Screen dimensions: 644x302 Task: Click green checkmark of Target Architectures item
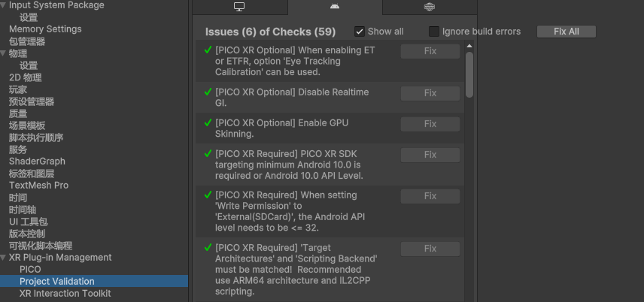[208, 248]
